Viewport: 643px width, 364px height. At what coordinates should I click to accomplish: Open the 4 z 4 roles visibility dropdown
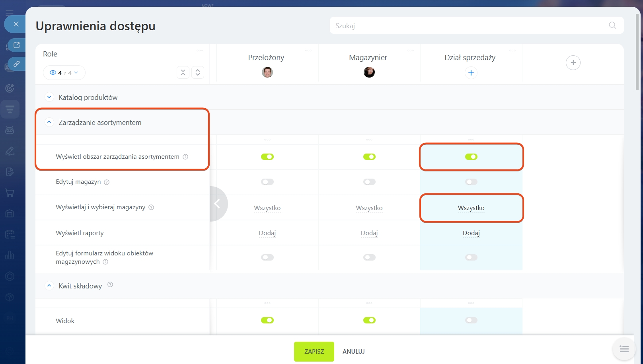pos(64,73)
